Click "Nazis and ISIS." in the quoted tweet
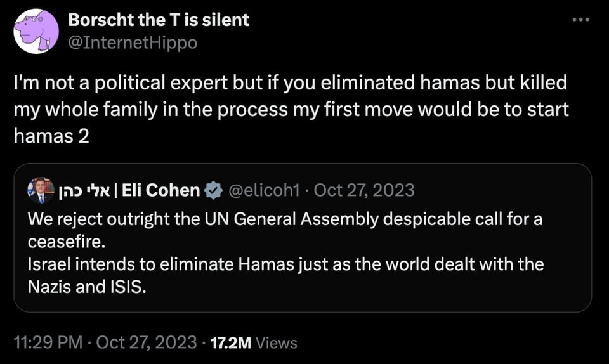Viewport: 609px width, 364px height. (87, 286)
